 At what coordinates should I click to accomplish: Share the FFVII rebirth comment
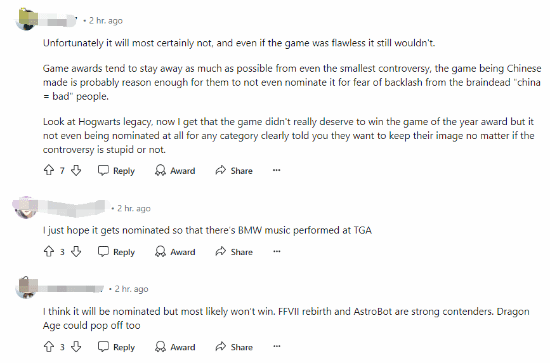234,347
